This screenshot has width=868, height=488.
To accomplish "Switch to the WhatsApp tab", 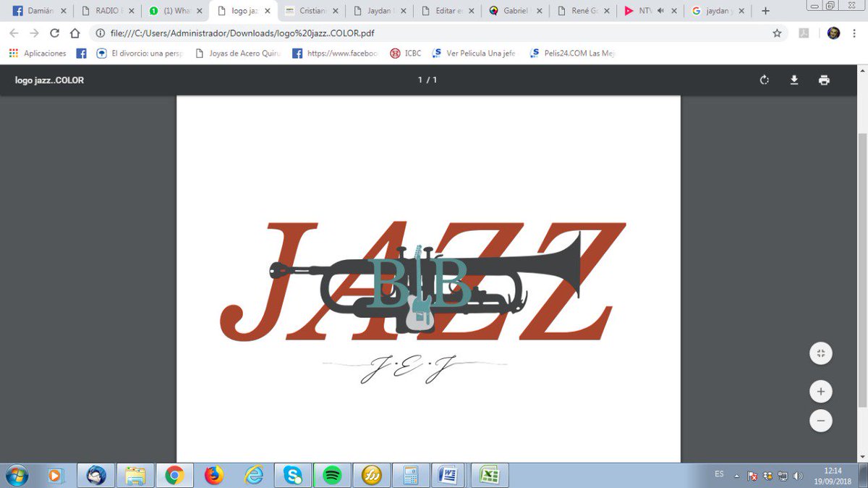I will (x=174, y=11).
